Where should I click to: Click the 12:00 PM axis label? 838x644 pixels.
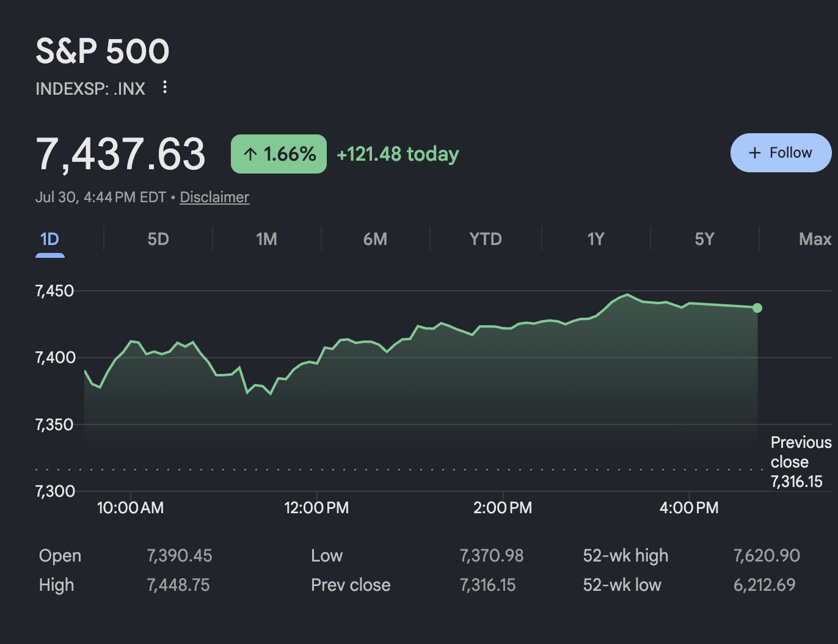pos(316,508)
